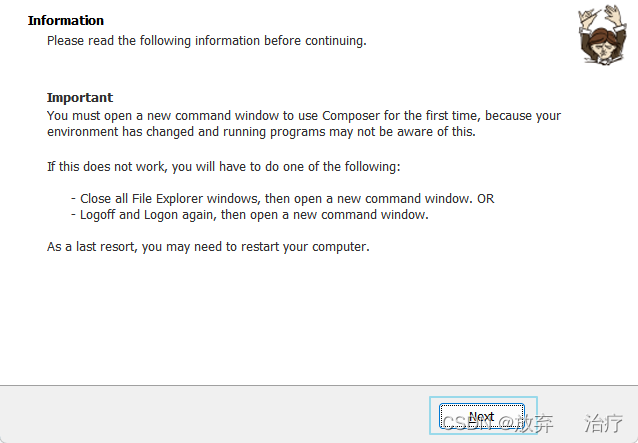Click the 'environment has changed' text line
Screen dimensions: 638x443
click(261, 132)
